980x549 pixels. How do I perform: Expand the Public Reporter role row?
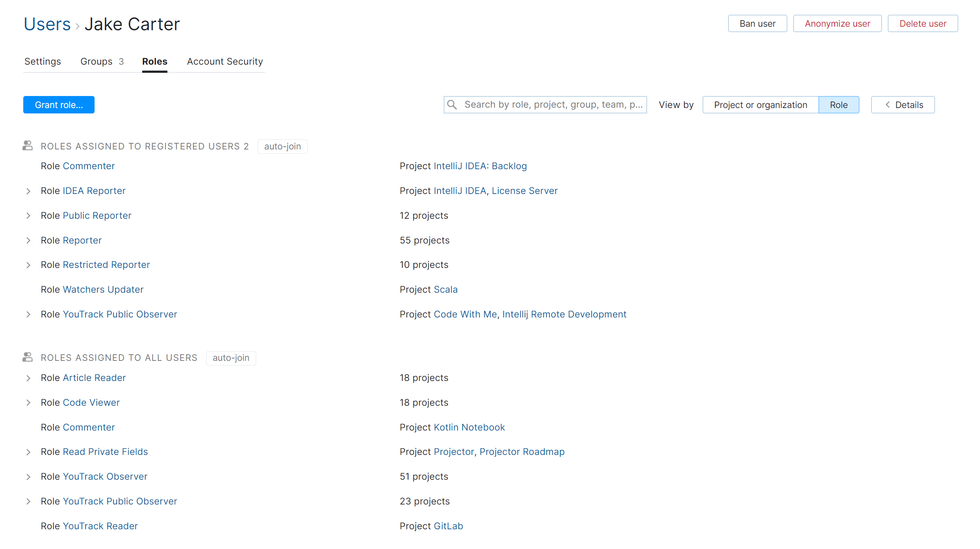(x=28, y=216)
